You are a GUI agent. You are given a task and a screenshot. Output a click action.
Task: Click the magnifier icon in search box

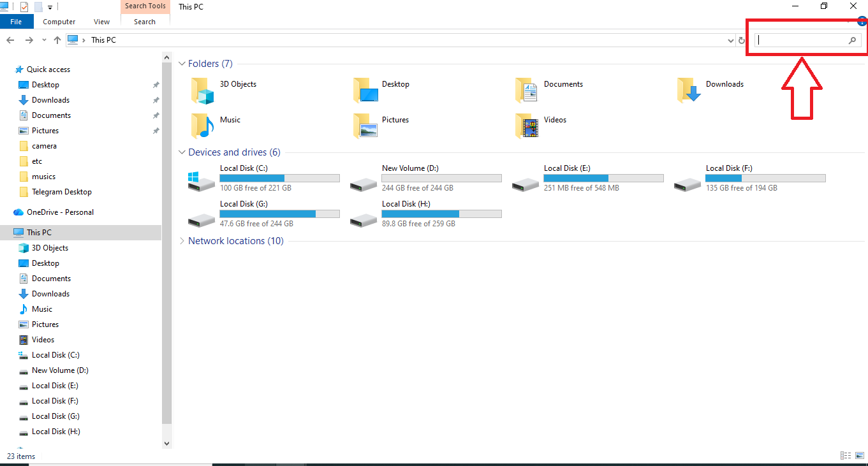click(x=852, y=40)
